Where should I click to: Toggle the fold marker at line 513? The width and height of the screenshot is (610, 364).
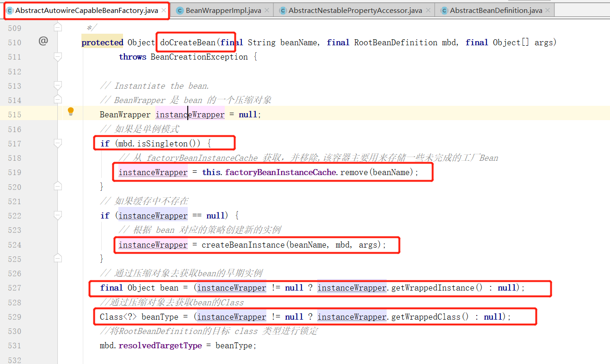coord(57,85)
